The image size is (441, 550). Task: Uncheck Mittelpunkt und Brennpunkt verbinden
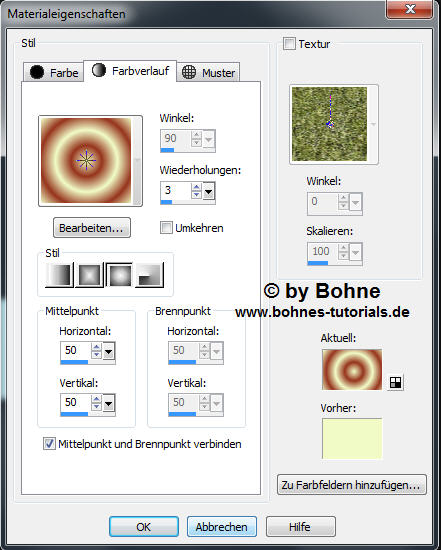click(49, 443)
